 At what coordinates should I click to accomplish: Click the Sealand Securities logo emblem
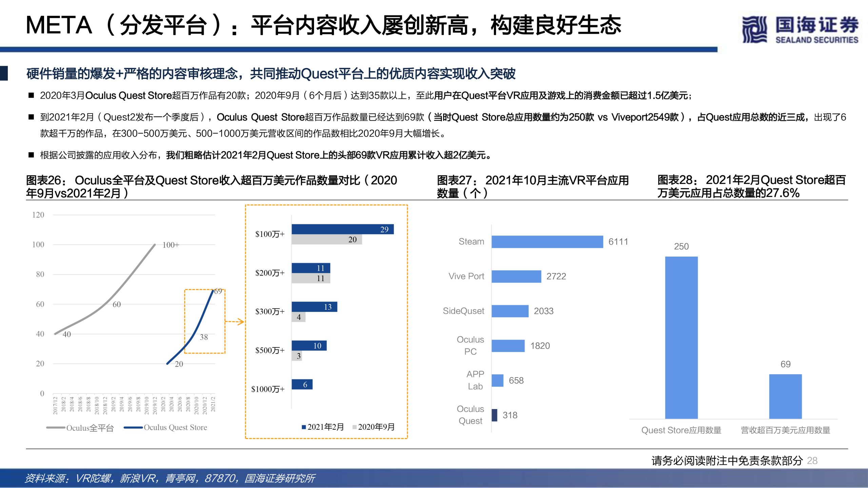[x=754, y=30]
